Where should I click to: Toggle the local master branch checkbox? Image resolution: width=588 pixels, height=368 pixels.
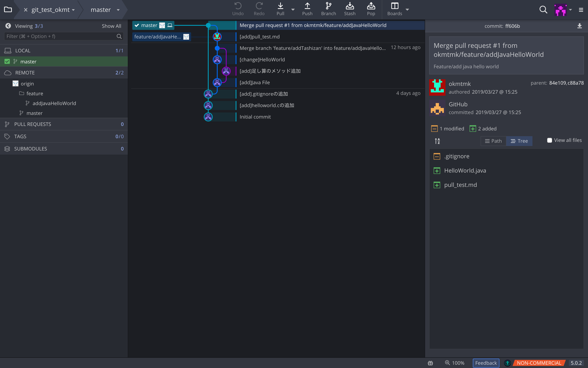tap(7, 61)
